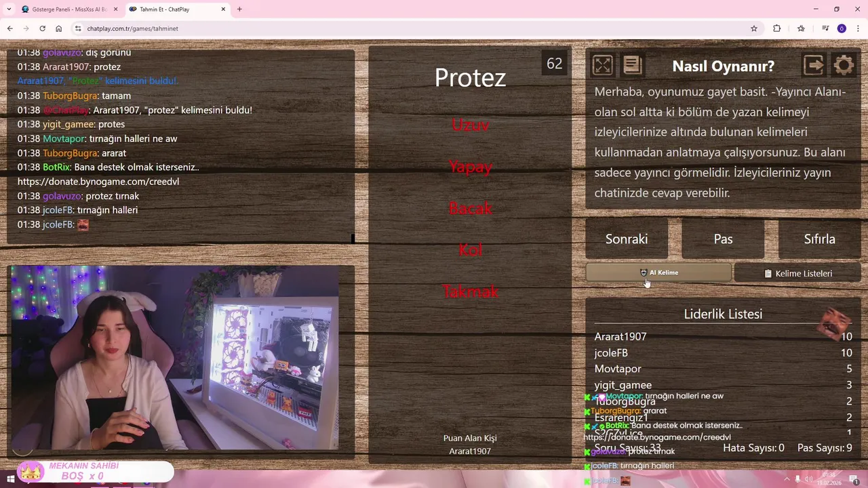View site information icon in address bar

coord(78,28)
